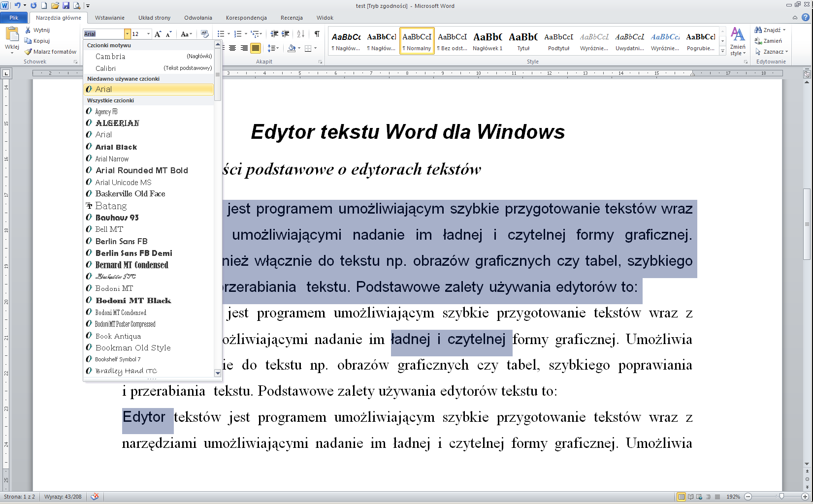Apply the Podtytuł style
Viewport: 813px width, 504px height.
558,41
